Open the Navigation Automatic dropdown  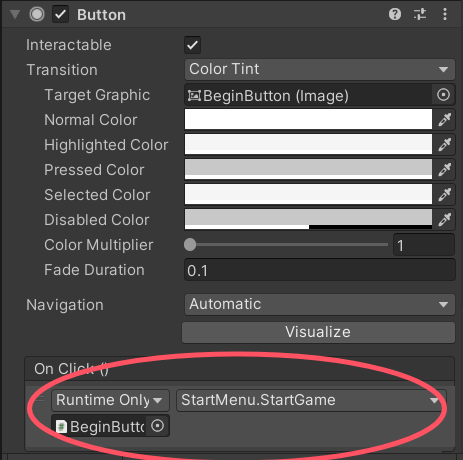click(320, 304)
